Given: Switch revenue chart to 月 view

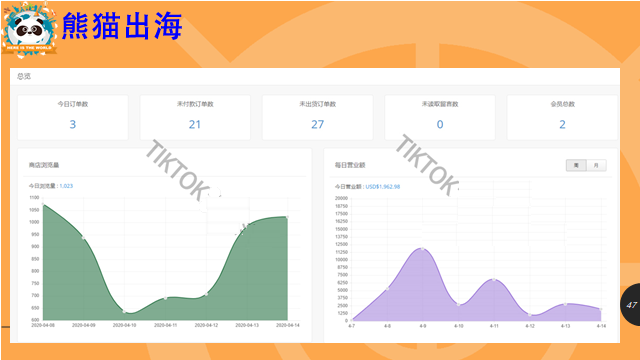Looking at the screenshot, I should [x=596, y=165].
